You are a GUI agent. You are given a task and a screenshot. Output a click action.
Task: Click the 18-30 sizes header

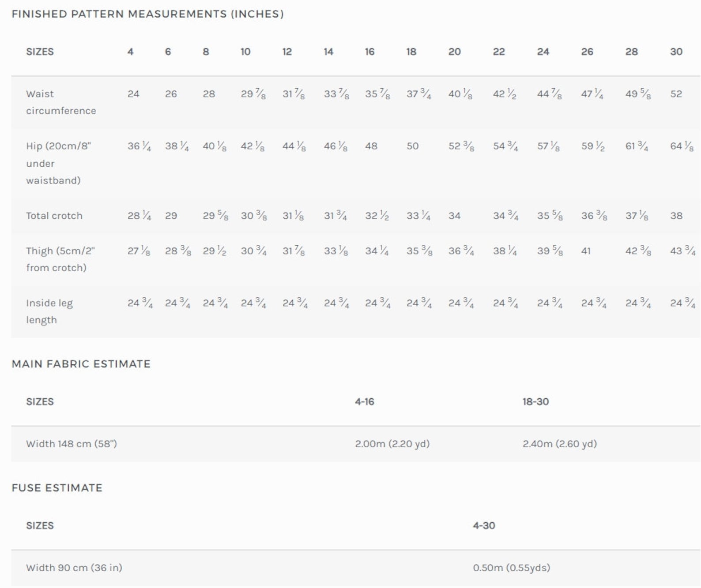coord(535,402)
